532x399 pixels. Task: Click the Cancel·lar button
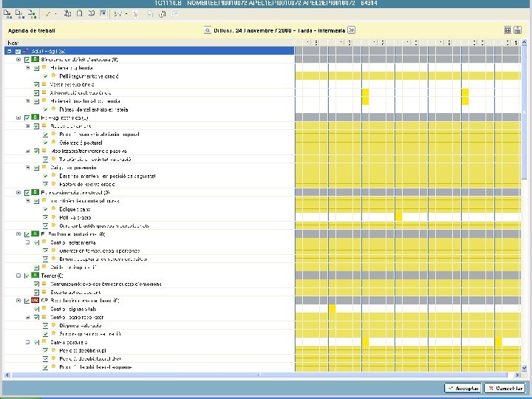(505, 388)
